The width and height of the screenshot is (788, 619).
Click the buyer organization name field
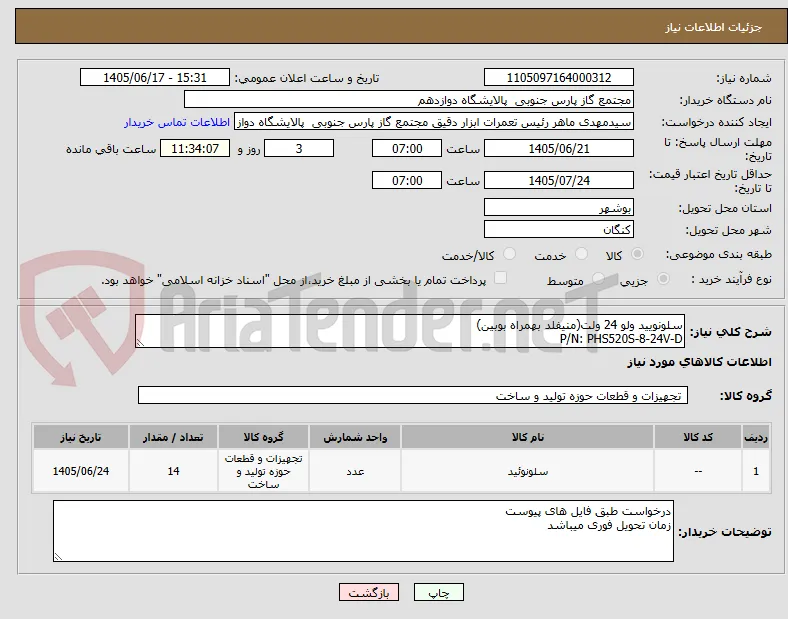coord(409,99)
